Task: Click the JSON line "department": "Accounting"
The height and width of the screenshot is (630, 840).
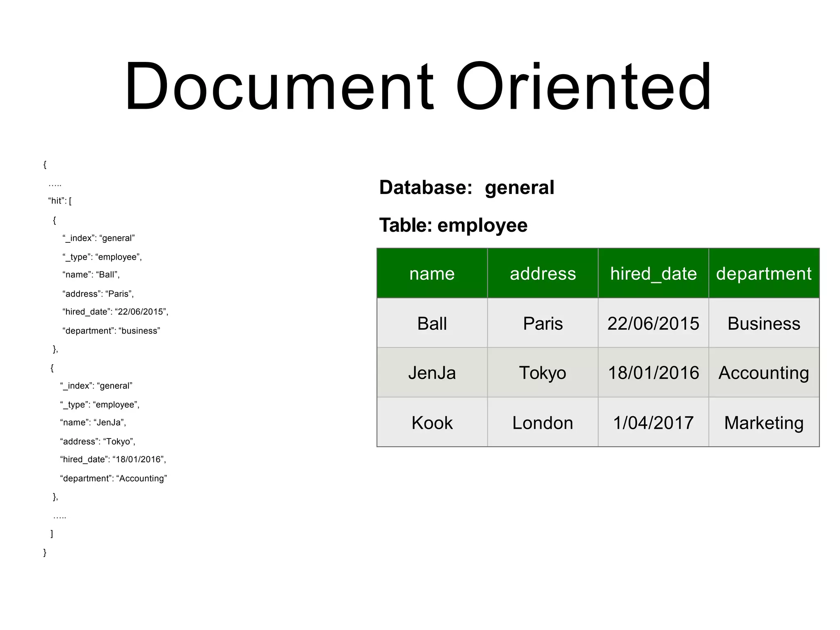Action: click(x=114, y=478)
